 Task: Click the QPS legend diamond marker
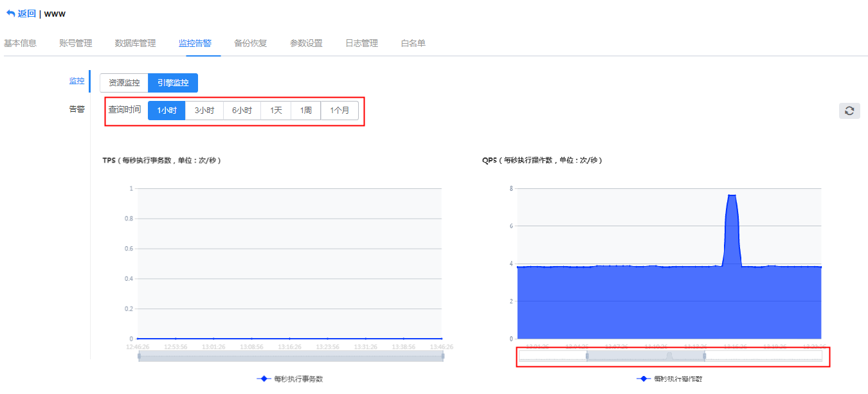tap(644, 379)
